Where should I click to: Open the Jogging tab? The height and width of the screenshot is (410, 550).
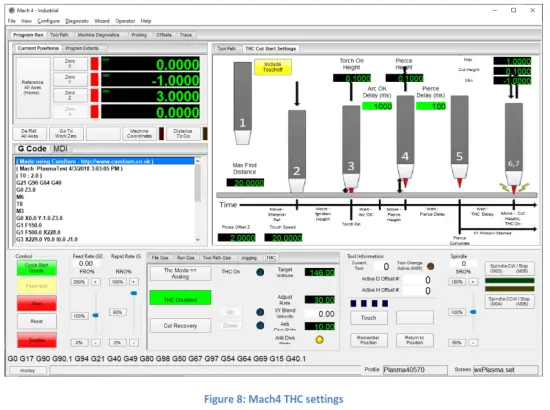tap(249, 258)
